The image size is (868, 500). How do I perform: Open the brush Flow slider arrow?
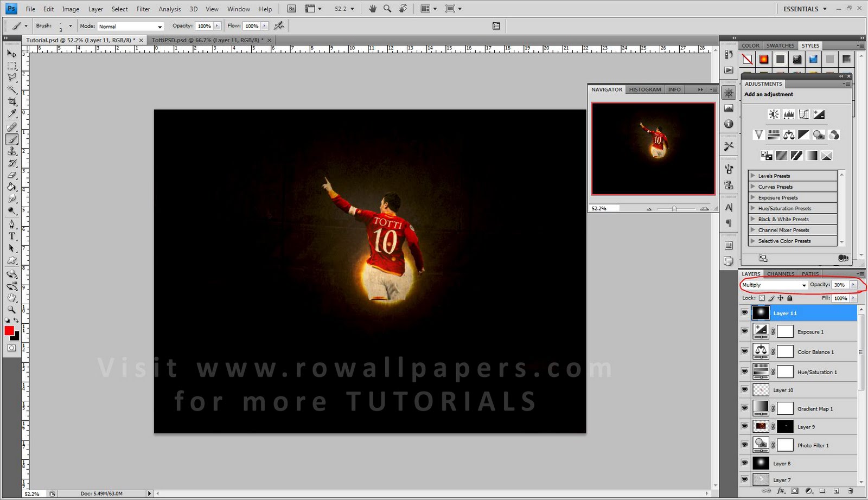pos(265,25)
